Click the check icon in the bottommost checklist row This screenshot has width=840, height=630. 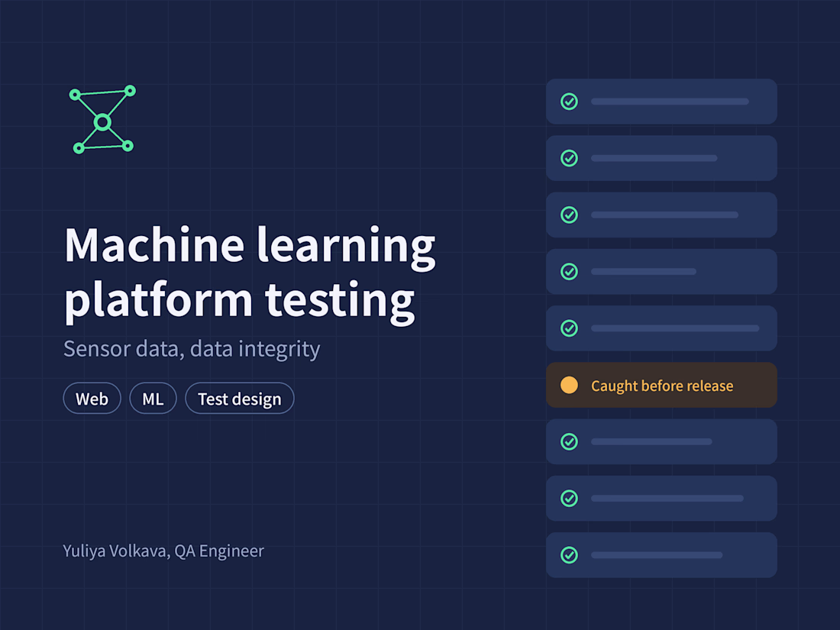tap(569, 555)
